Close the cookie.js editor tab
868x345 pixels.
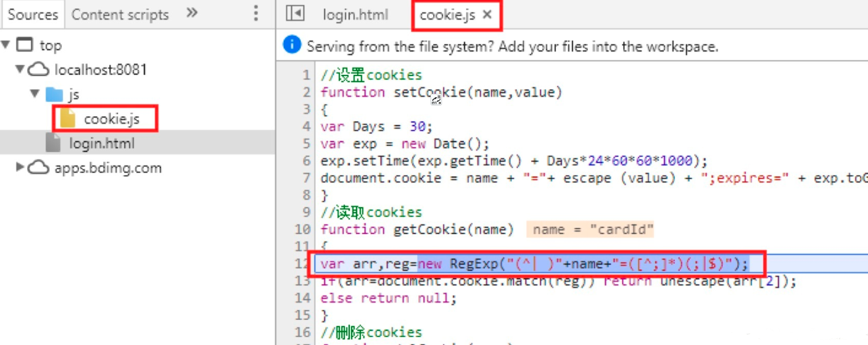487,15
